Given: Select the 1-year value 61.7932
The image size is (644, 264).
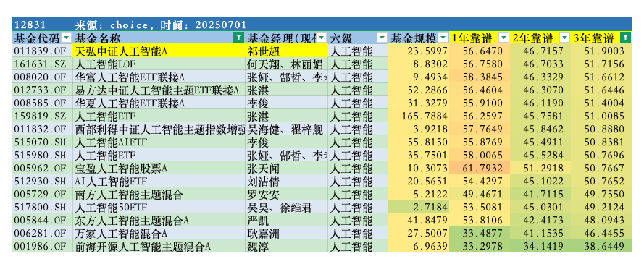Looking at the screenshot, I should [480, 168].
